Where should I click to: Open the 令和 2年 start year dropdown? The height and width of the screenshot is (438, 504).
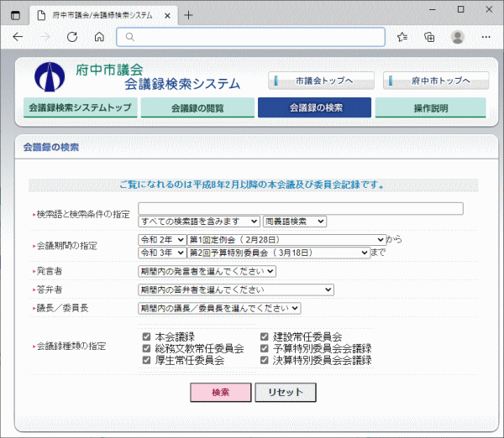pyautogui.click(x=162, y=240)
